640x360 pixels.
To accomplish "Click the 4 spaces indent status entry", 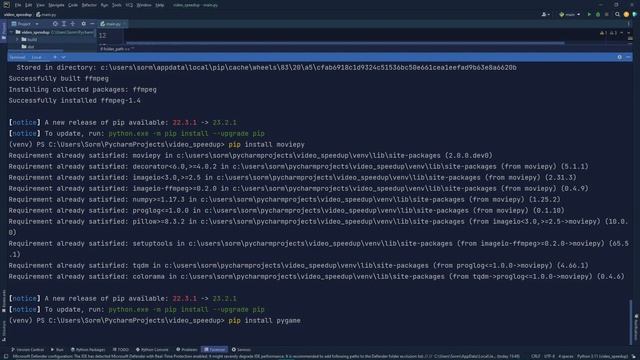I will tap(566, 356).
